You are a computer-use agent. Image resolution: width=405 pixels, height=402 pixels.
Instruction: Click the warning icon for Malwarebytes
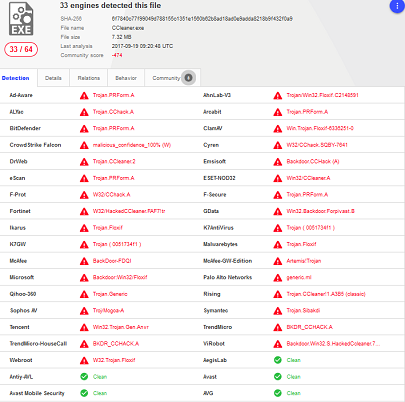click(278, 245)
